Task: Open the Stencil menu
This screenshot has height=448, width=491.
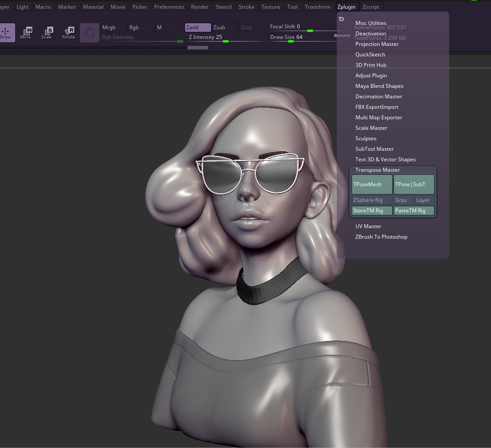Action: pos(223,7)
